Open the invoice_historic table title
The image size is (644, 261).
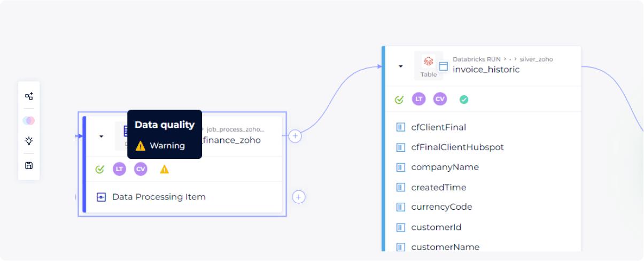pyautogui.click(x=486, y=70)
